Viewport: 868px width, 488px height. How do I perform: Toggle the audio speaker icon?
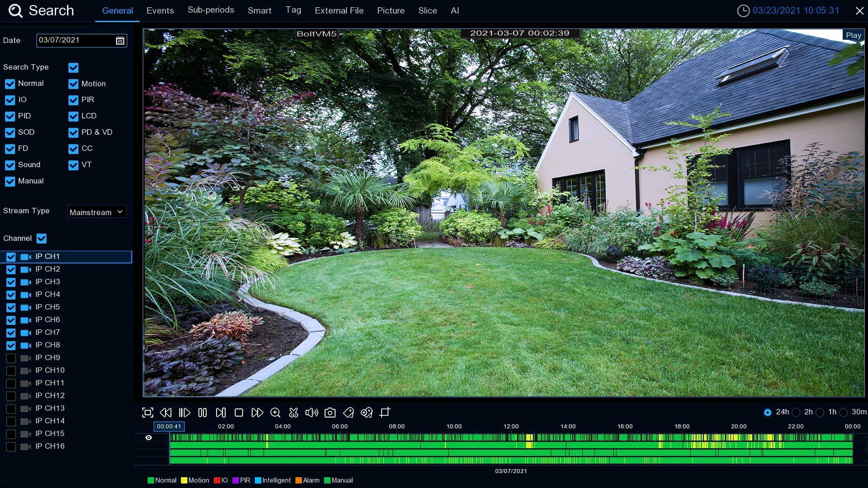311,413
